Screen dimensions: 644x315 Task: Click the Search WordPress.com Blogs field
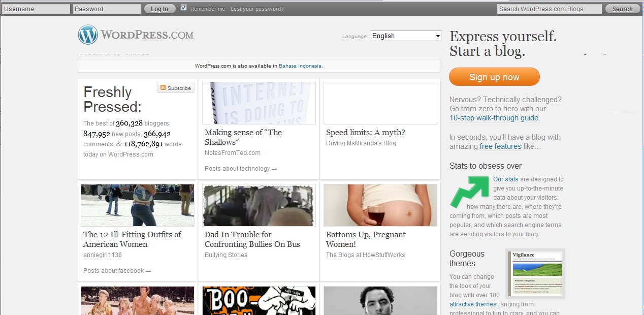pos(549,9)
